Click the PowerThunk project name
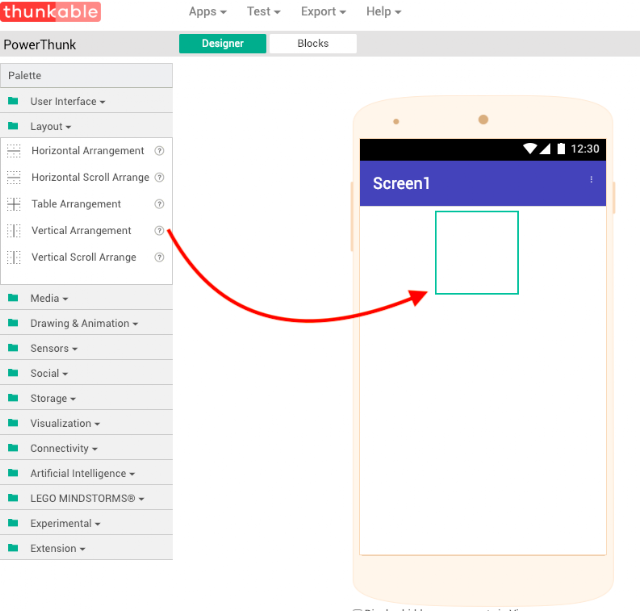This screenshot has width=640, height=611. click(x=40, y=44)
